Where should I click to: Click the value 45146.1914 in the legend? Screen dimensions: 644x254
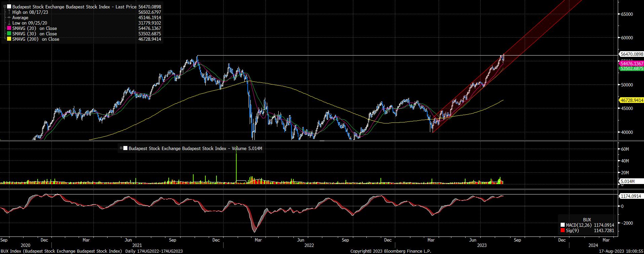pyautogui.click(x=150, y=18)
